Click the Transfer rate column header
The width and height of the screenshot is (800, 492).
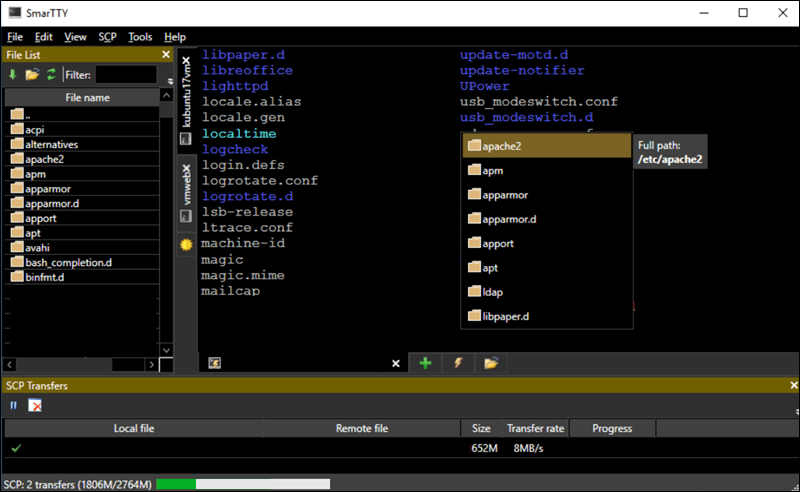(x=536, y=428)
